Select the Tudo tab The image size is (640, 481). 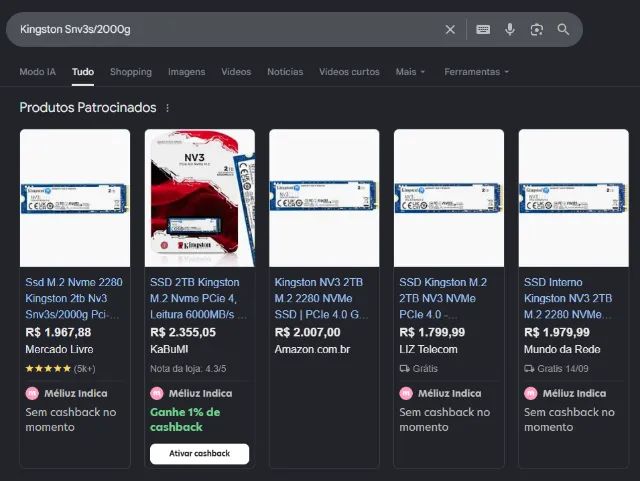[83, 72]
